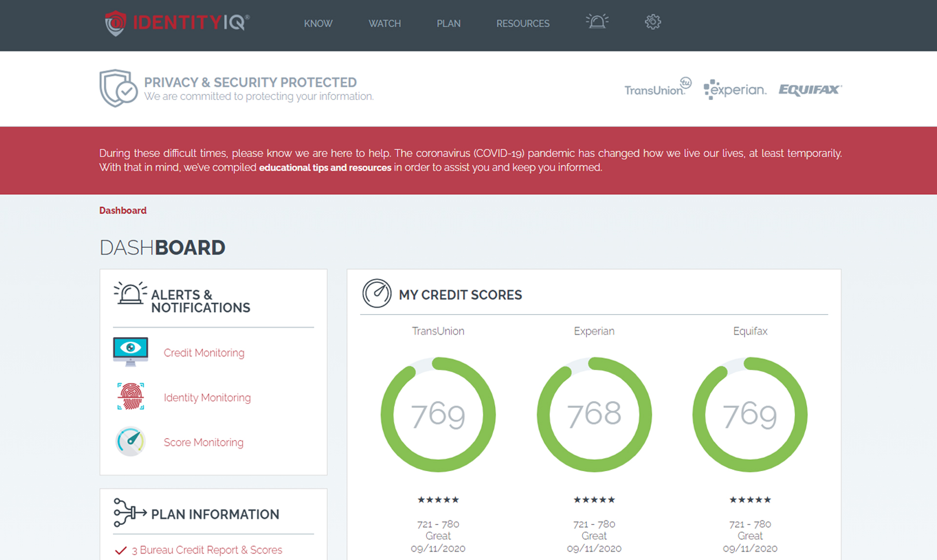Click the PLAN navigation tab
Viewport: 937px width, 560px height.
[x=446, y=22]
